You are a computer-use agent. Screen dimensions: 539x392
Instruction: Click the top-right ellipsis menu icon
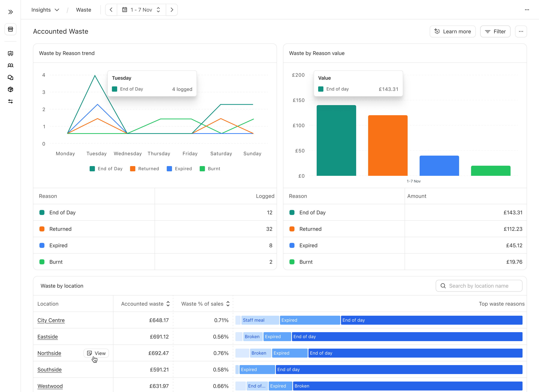click(527, 10)
